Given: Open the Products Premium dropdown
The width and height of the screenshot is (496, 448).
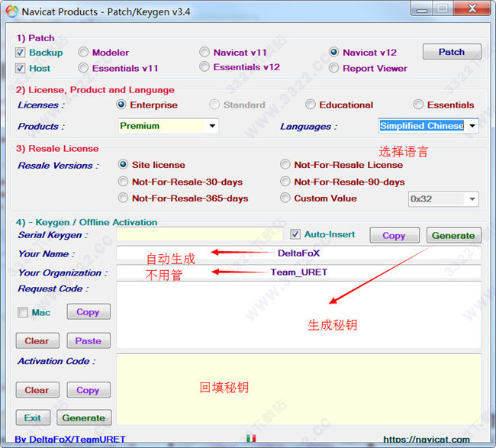Looking at the screenshot, I should 169,126.
